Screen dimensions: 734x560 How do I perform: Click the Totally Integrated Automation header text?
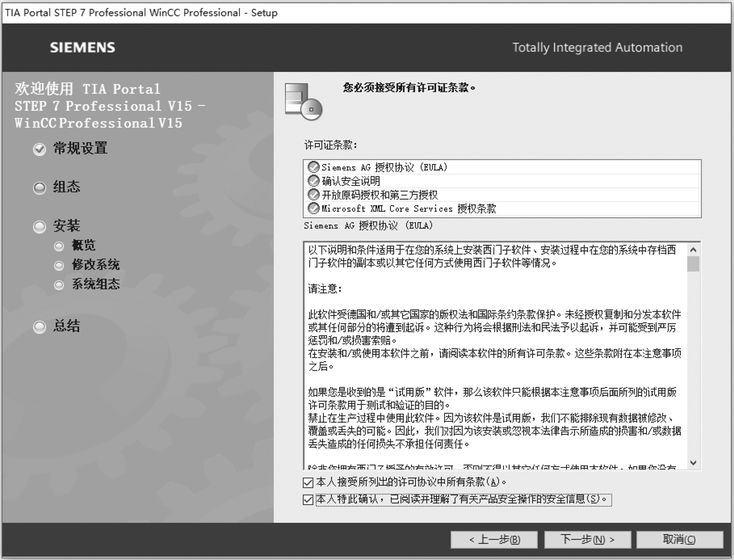point(597,48)
